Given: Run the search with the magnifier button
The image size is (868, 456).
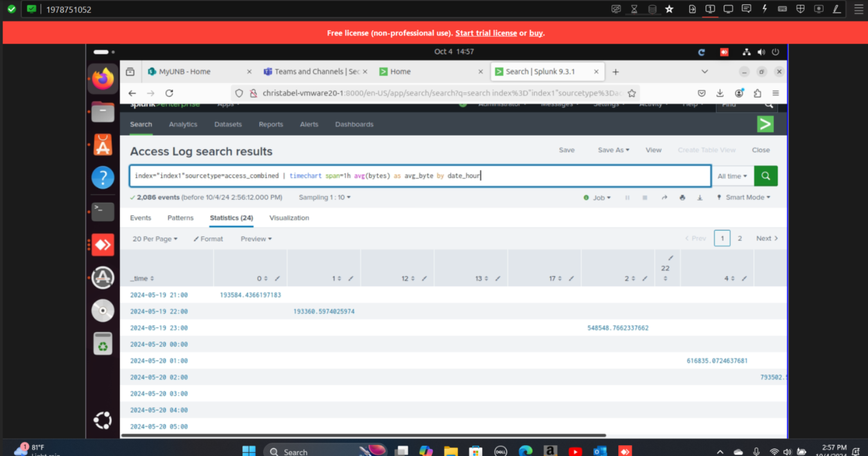Looking at the screenshot, I should click(x=765, y=176).
